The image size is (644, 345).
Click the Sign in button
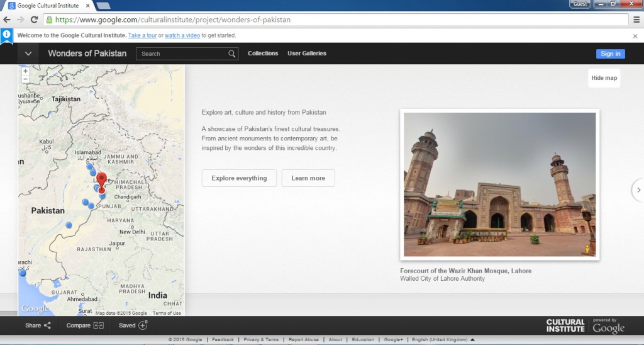pyautogui.click(x=610, y=54)
